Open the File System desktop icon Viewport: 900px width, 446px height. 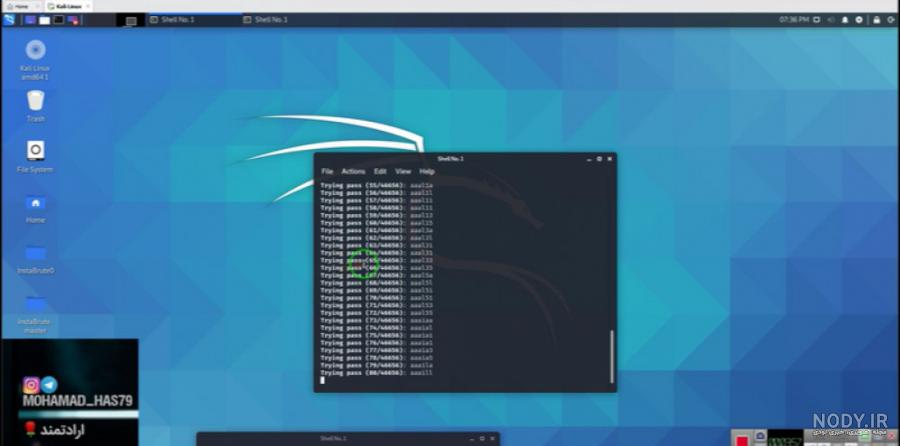pos(36,157)
